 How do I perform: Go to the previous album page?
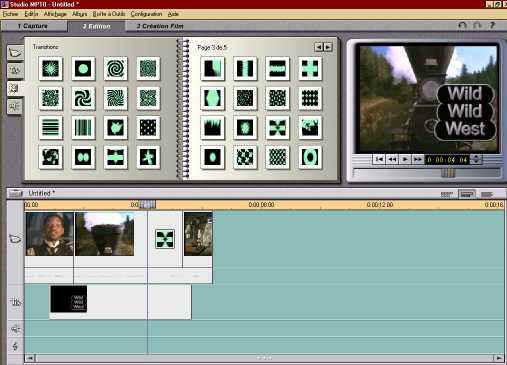click(319, 47)
